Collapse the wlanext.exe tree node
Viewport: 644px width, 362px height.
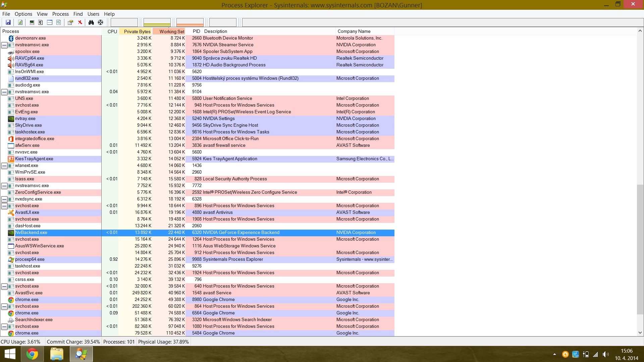(4, 166)
